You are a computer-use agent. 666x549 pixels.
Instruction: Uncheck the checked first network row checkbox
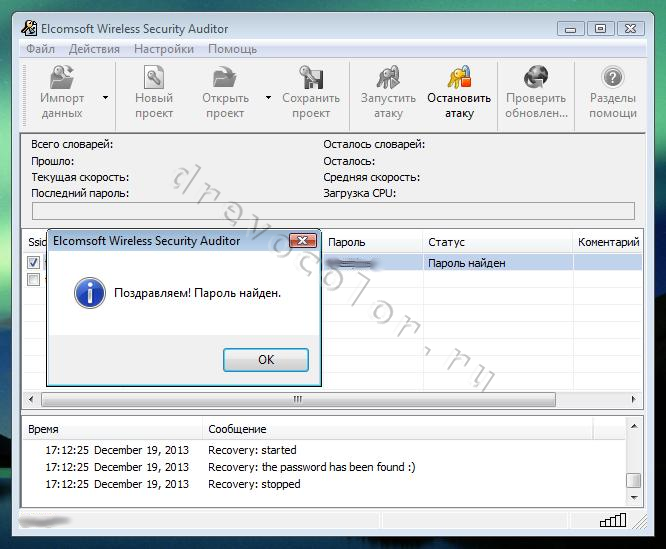pos(33,262)
